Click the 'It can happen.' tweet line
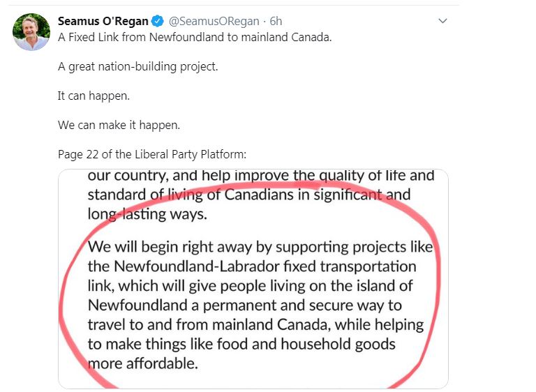 tap(94, 96)
